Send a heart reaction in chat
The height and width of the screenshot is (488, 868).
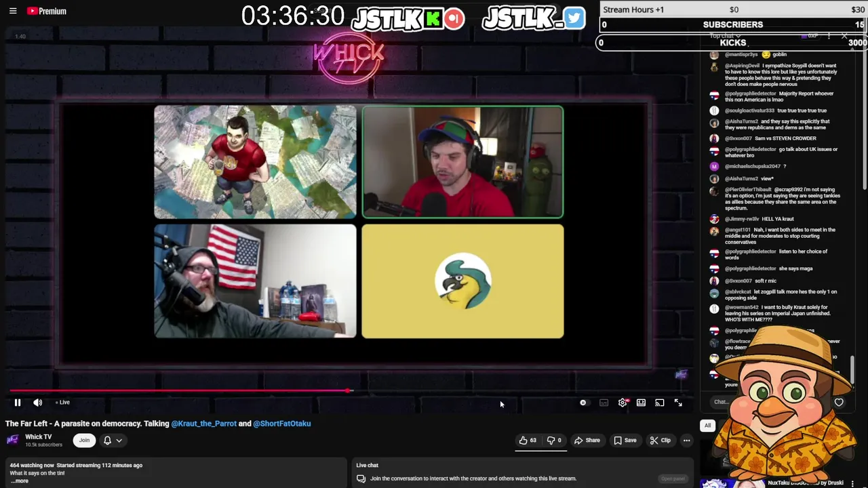pyautogui.click(x=839, y=403)
